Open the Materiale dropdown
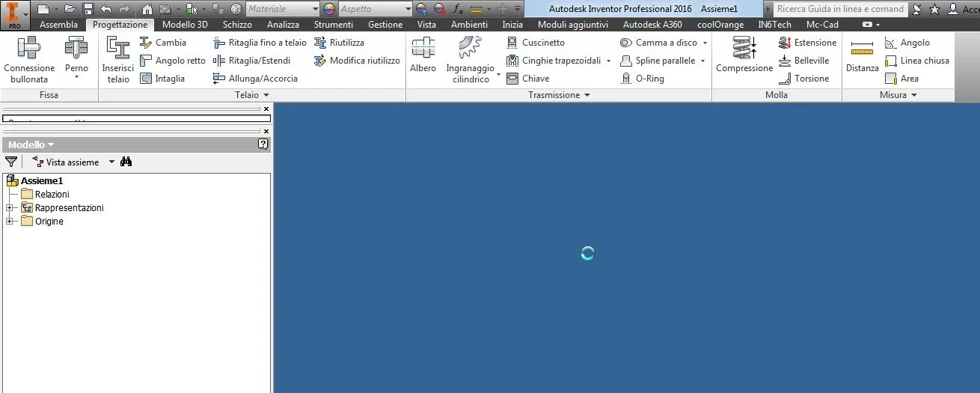 (283, 9)
